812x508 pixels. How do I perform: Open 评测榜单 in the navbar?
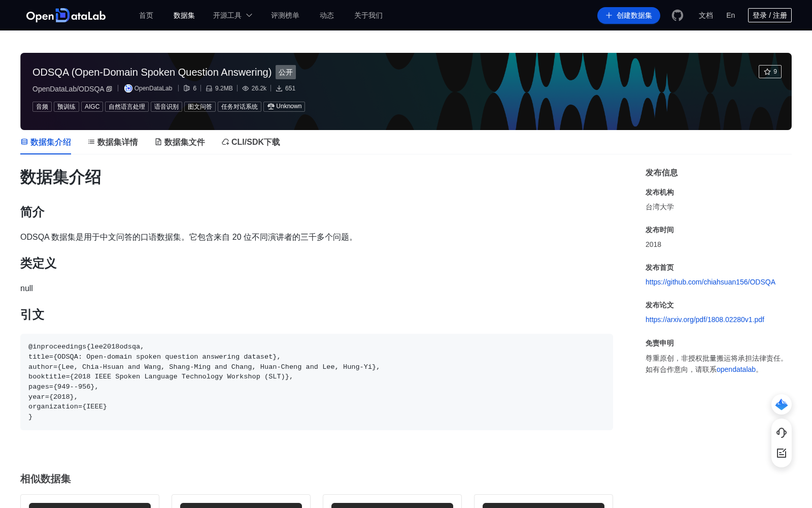285,15
